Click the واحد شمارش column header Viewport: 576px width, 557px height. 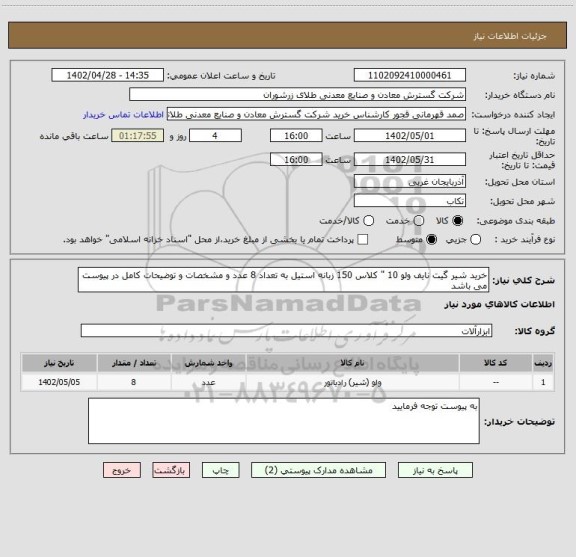point(208,363)
